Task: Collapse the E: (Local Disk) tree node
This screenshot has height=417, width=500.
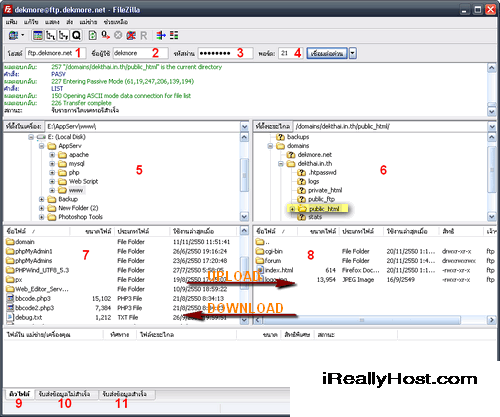Action: [x=31, y=137]
